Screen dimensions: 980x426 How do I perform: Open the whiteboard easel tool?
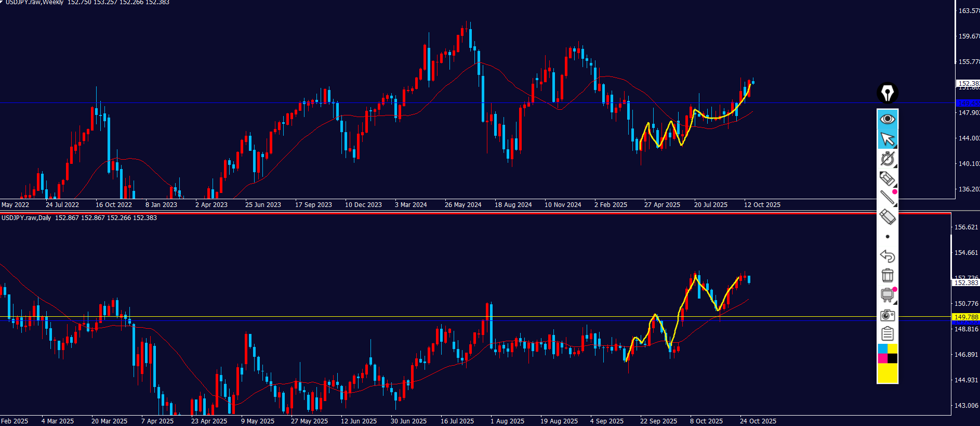888,295
